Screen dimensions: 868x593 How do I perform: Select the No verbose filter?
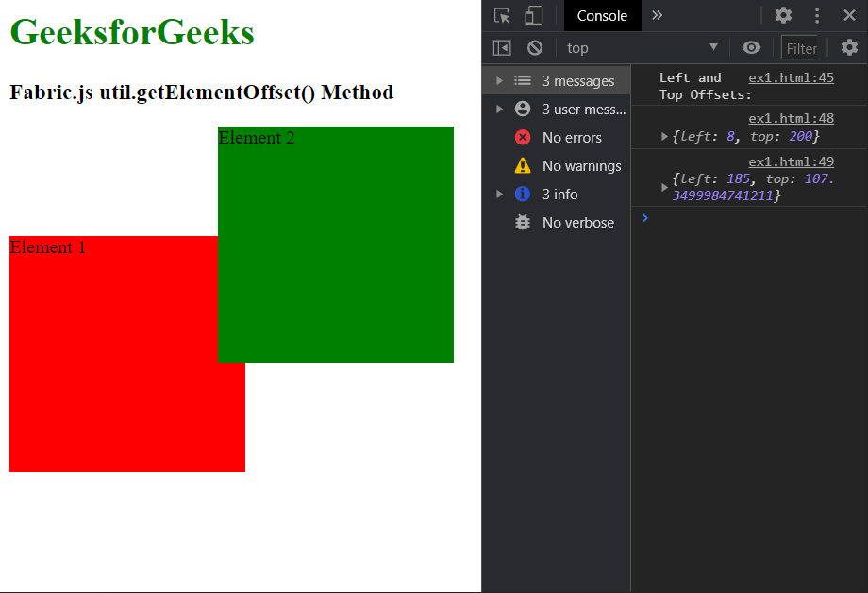pos(557,222)
